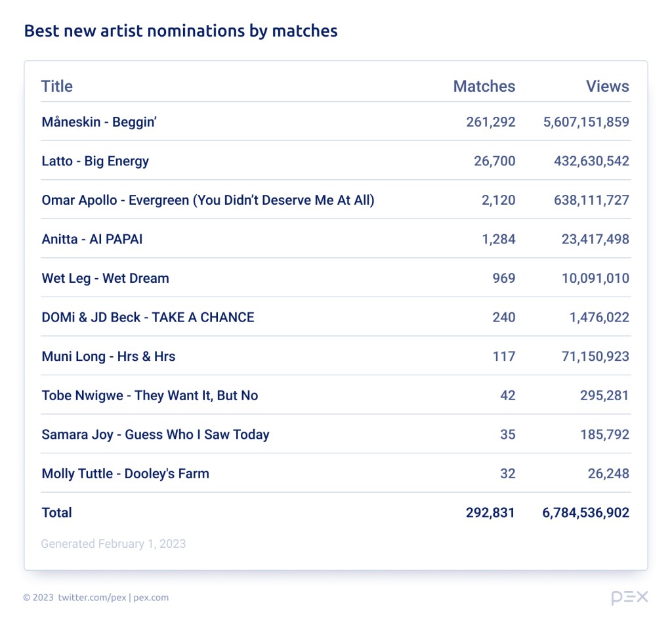Select the Anitta - AI PAPAI entry
The image size is (672, 620).
pos(92,239)
